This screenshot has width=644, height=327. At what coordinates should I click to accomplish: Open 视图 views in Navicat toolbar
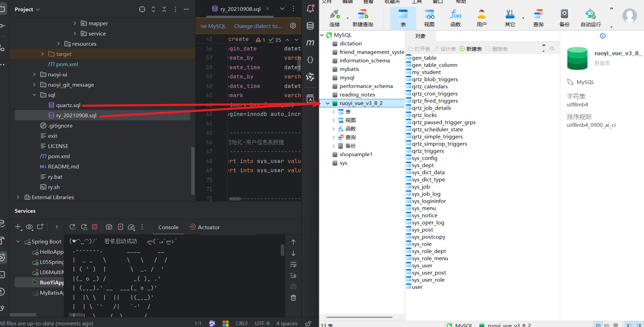pyautogui.click(x=429, y=18)
